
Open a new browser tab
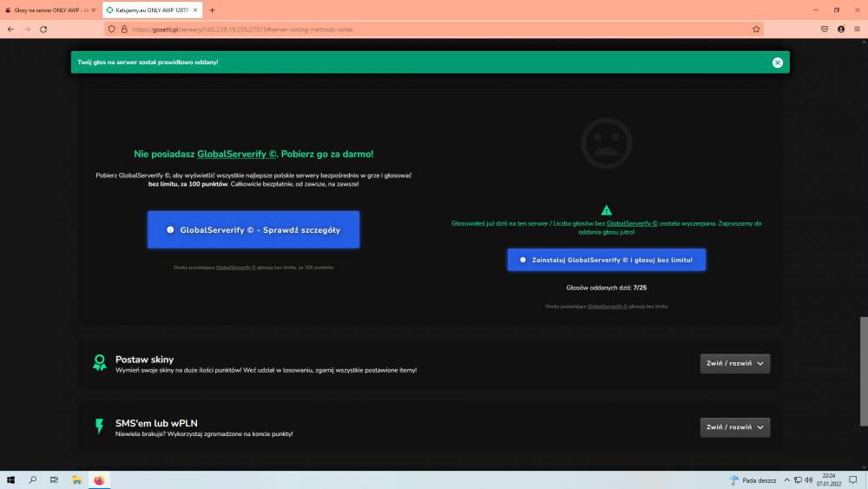tap(212, 10)
